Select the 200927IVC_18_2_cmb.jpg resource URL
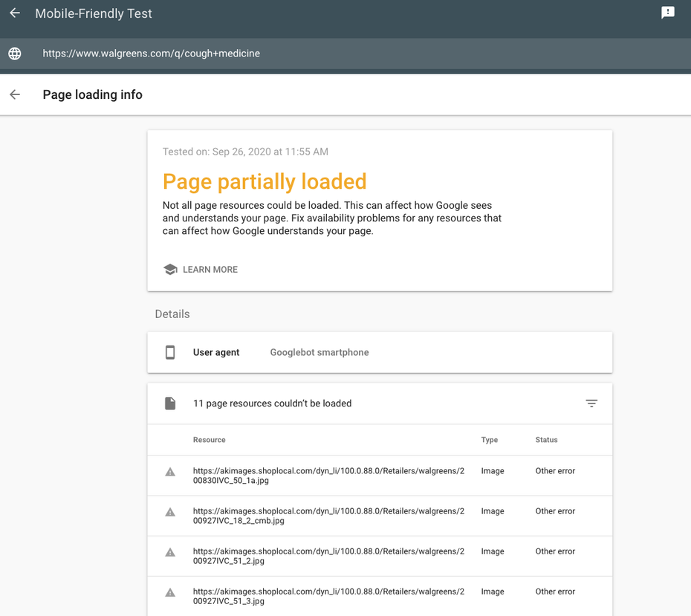Screen dimensions: 691x616 (328, 516)
